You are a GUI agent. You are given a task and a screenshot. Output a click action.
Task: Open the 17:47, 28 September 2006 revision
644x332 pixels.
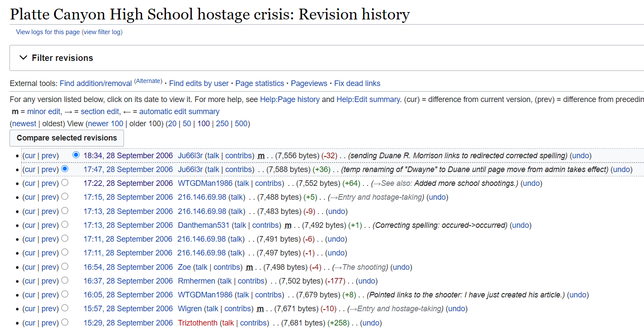[128, 169]
